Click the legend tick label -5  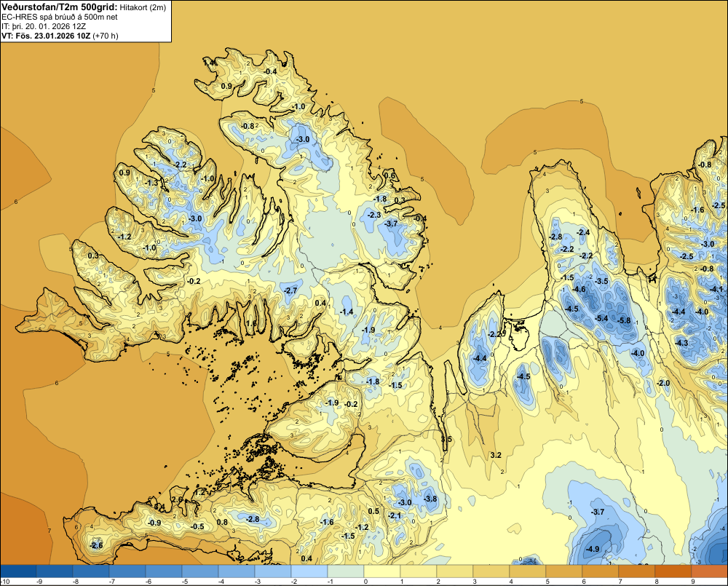click(x=184, y=582)
